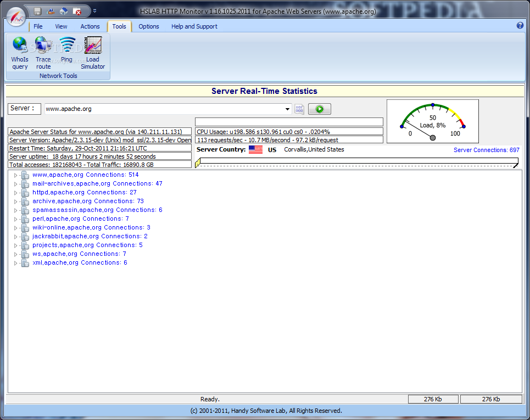Click the Load 8% gauge dial
Screen dimensions: 530x420
pos(433,121)
